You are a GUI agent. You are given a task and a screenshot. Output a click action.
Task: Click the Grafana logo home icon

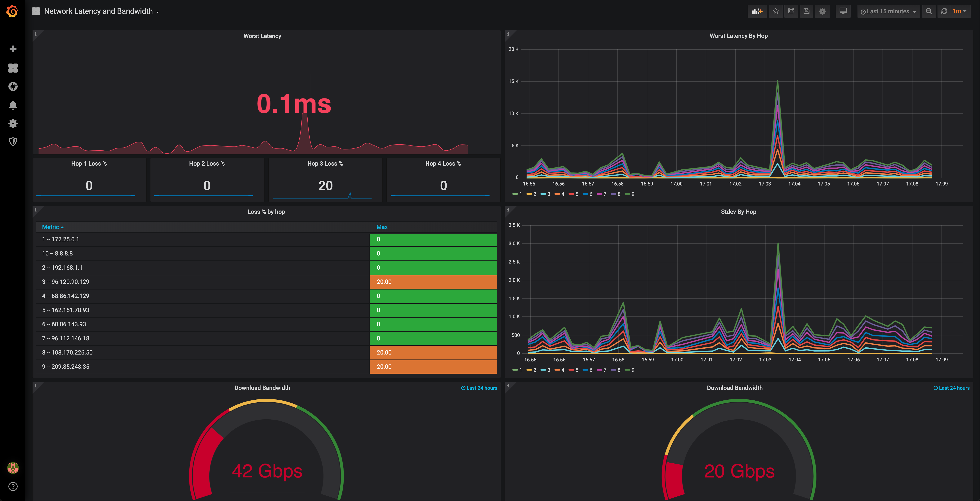coord(12,11)
